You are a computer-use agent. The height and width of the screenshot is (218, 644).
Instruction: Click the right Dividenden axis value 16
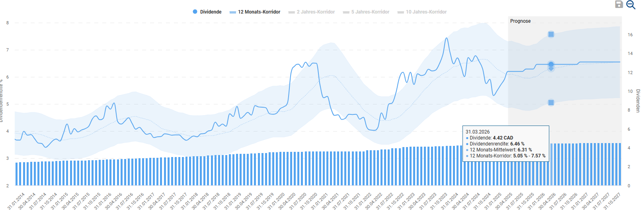click(x=630, y=35)
